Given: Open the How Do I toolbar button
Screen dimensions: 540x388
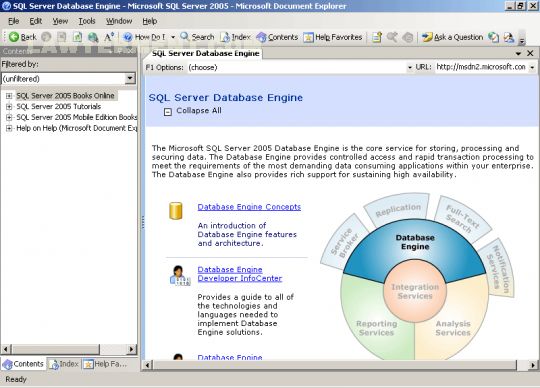Looking at the screenshot, I should click(x=144, y=37).
